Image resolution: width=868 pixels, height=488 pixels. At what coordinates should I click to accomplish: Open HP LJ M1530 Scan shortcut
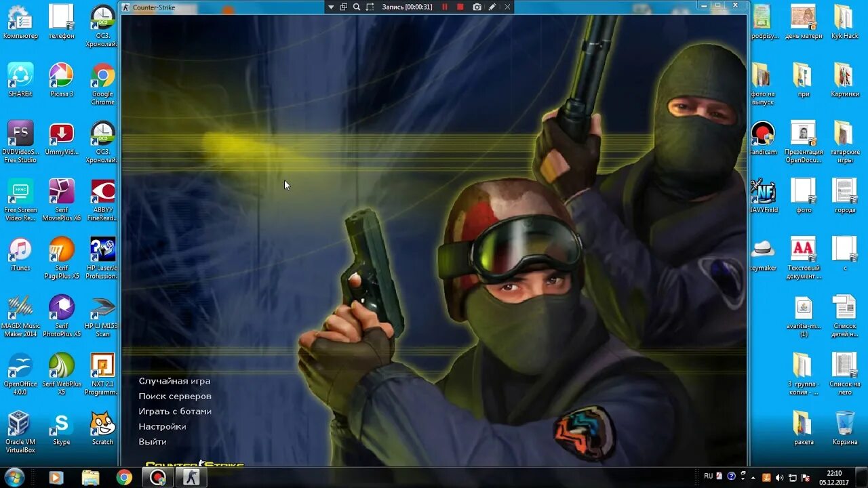103,316
